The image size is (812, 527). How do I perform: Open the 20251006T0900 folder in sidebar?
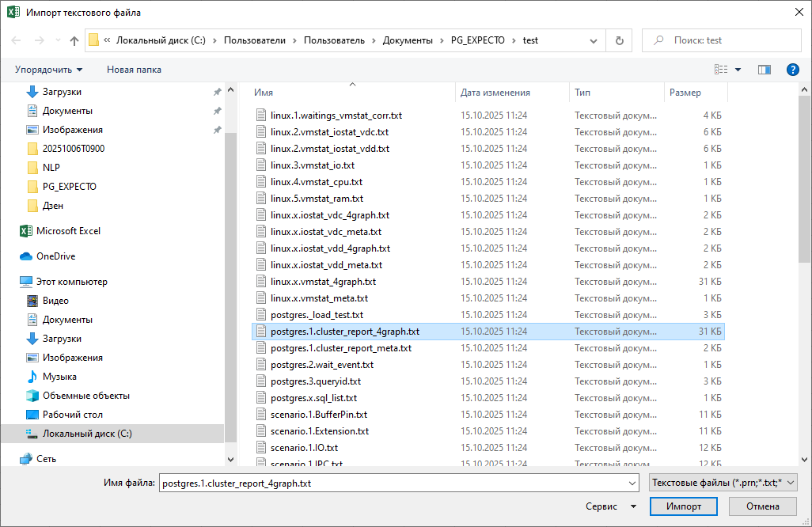click(73, 149)
